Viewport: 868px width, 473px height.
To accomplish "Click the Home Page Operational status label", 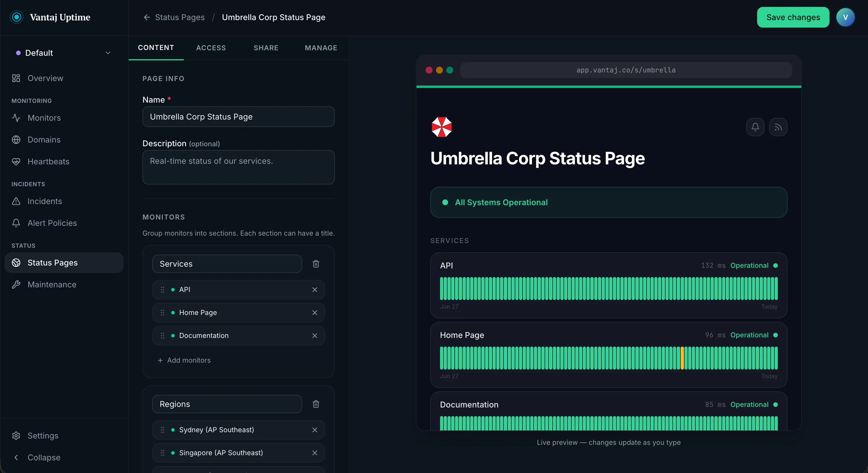I will coord(749,335).
